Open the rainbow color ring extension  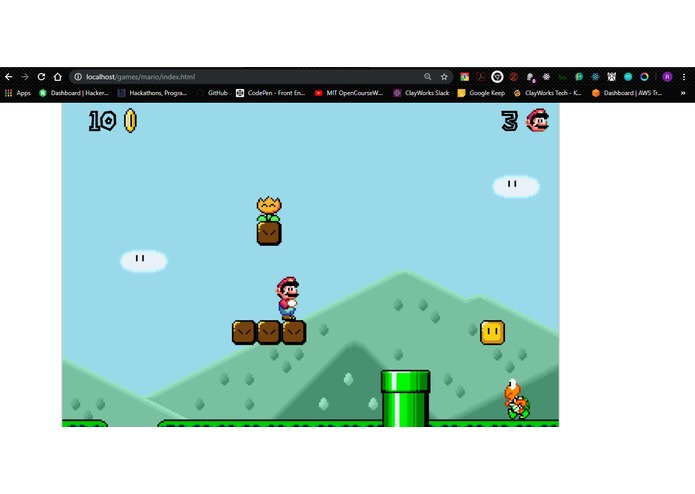644,77
